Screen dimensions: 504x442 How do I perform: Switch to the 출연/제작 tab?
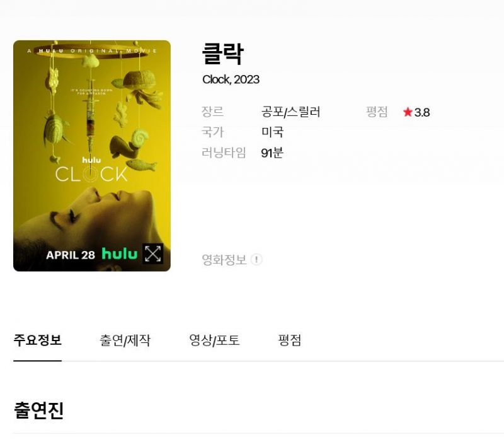click(125, 340)
